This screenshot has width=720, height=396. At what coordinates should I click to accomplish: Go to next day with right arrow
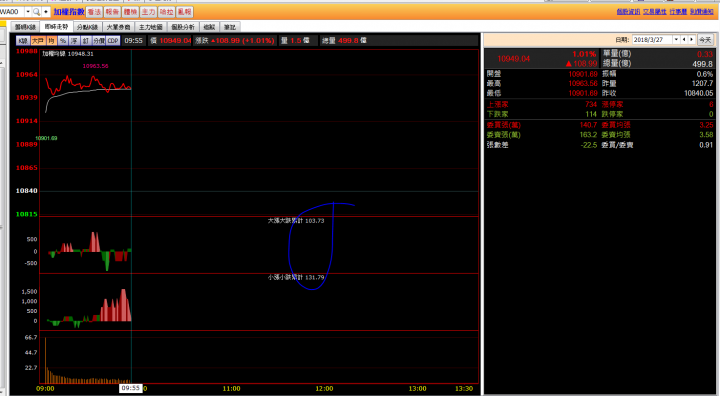pos(692,40)
